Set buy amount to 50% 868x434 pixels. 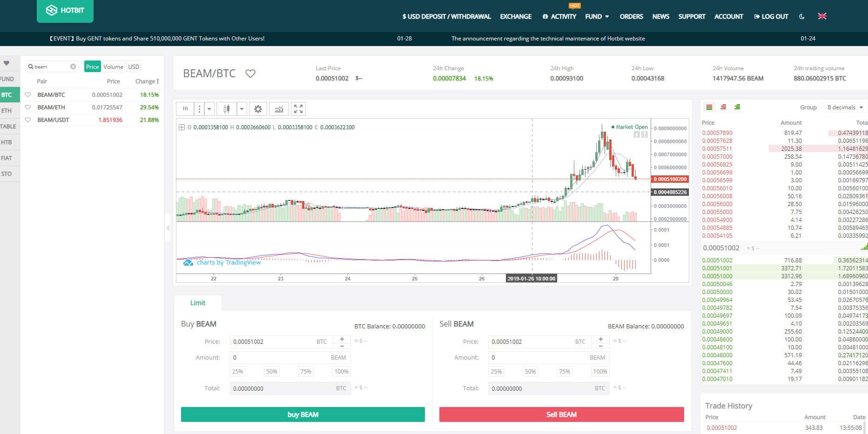click(272, 372)
